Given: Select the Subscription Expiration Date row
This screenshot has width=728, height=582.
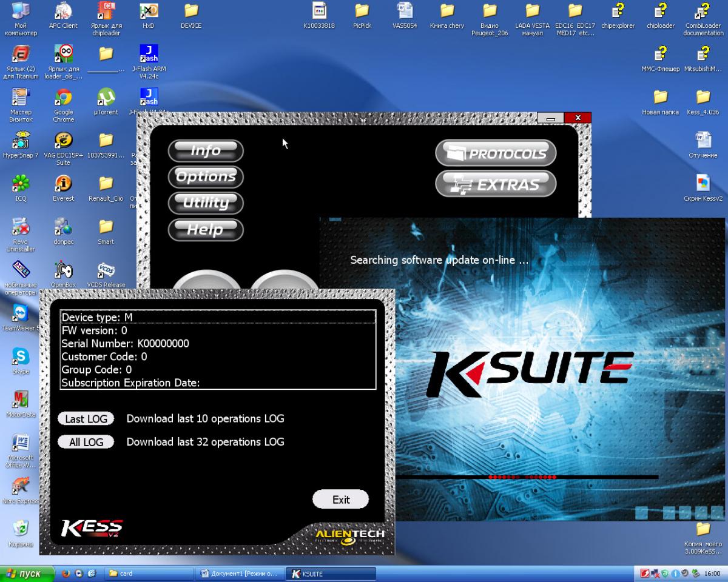Looking at the screenshot, I should 218,383.
